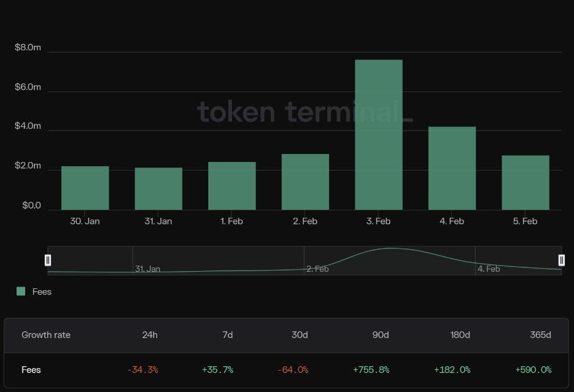Click the green Fees legend icon
Screen dimensions: 574x392
point(21,291)
